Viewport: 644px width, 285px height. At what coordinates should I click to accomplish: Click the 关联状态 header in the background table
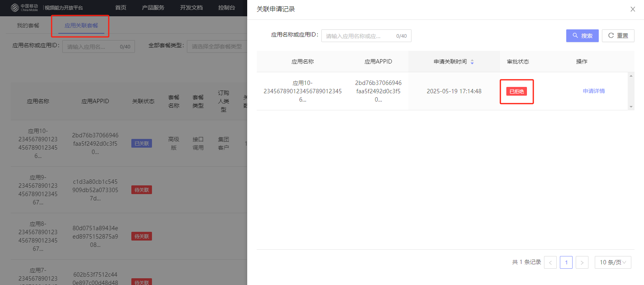coord(143,101)
